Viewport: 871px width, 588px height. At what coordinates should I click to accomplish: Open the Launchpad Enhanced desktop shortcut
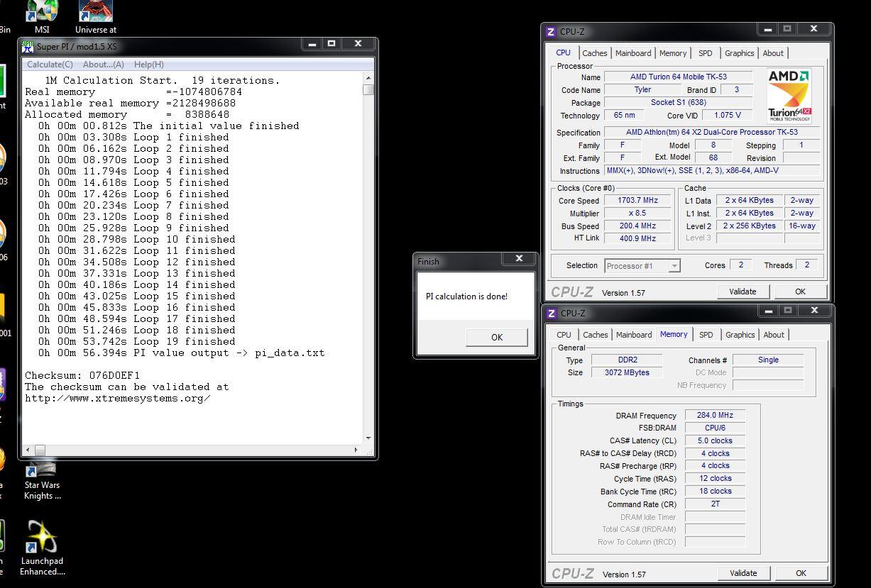coord(43,548)
